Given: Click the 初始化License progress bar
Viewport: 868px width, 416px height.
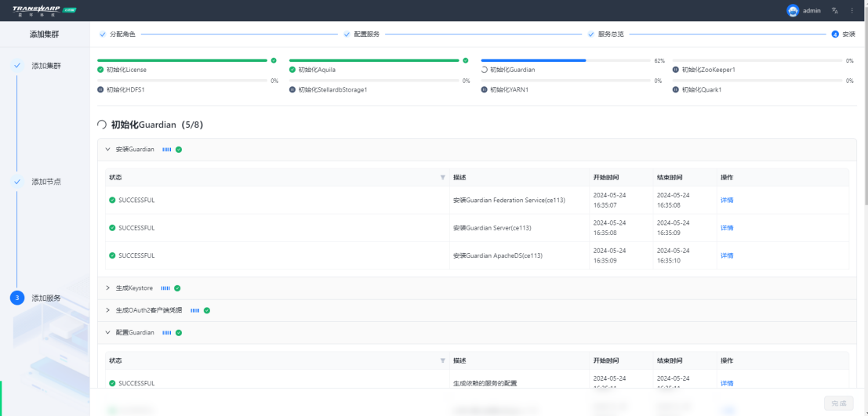Looking at the screenshot, I should point(182,60).
